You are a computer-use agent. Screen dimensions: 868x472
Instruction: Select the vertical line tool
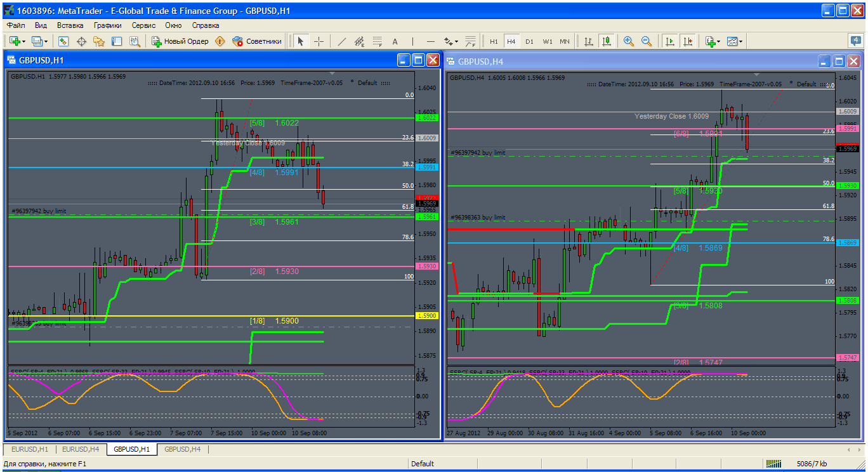click(412, 41)
